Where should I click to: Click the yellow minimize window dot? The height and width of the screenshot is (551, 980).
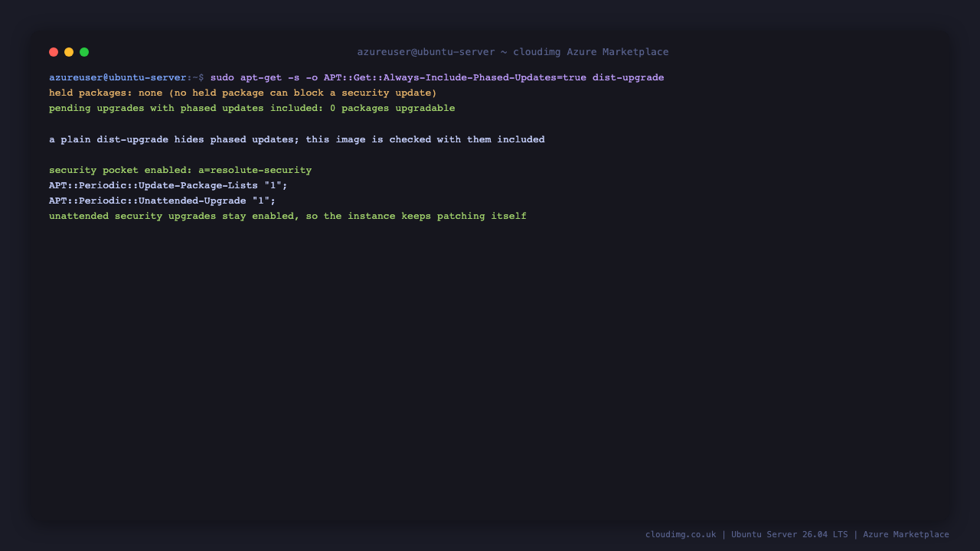(x=69, y=52)
